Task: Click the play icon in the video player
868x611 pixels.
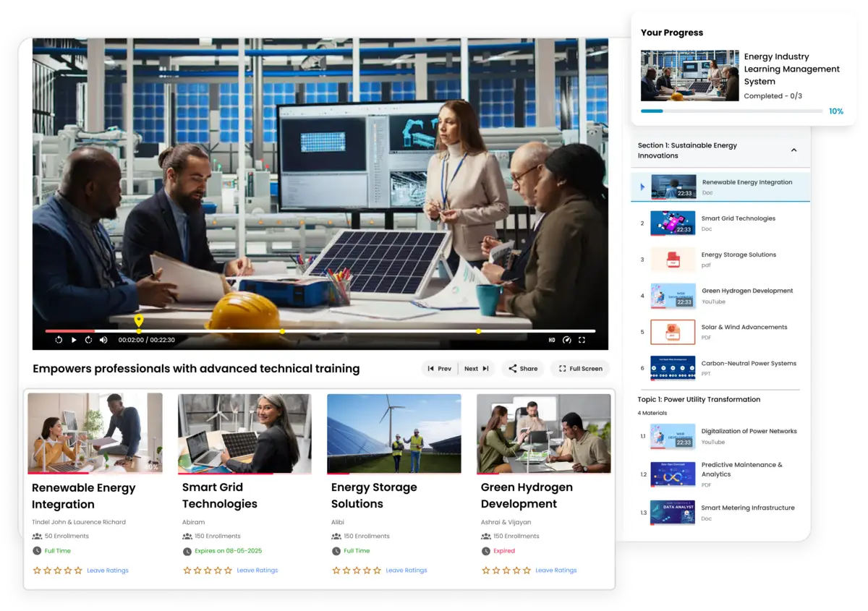Action: [x=74, y=340]
